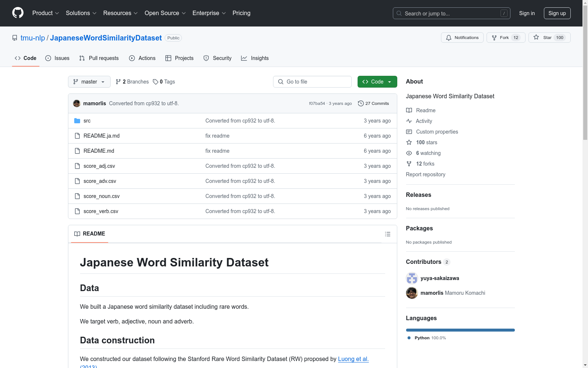Click the src folder icon
Image resolution: width=588 pixels, height=368 pixels.
point(77,121)
